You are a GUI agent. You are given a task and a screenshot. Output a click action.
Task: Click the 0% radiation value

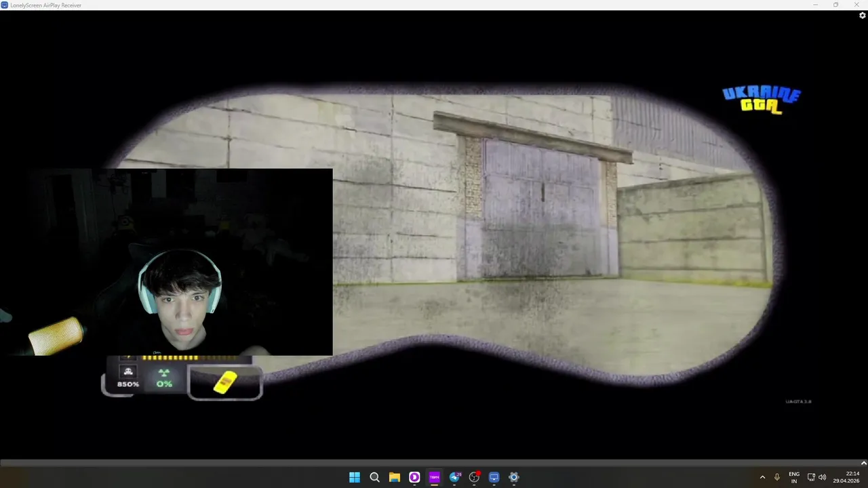click(x=164, y=384)
